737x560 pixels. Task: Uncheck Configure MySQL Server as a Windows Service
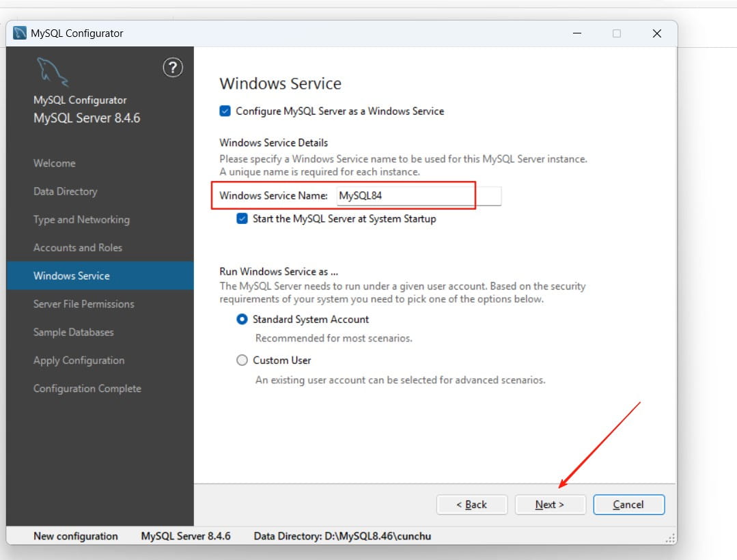(225, 111)
